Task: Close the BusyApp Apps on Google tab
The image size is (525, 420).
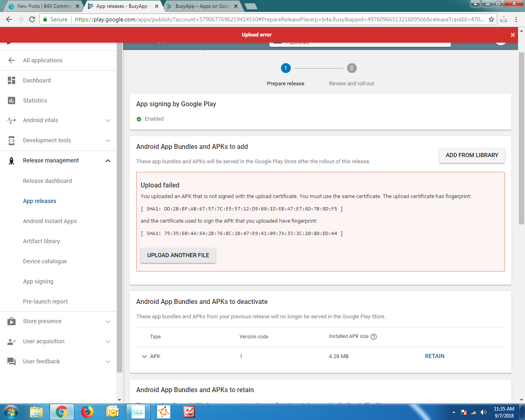Action: pyautogui.click(x=236, y=6)
